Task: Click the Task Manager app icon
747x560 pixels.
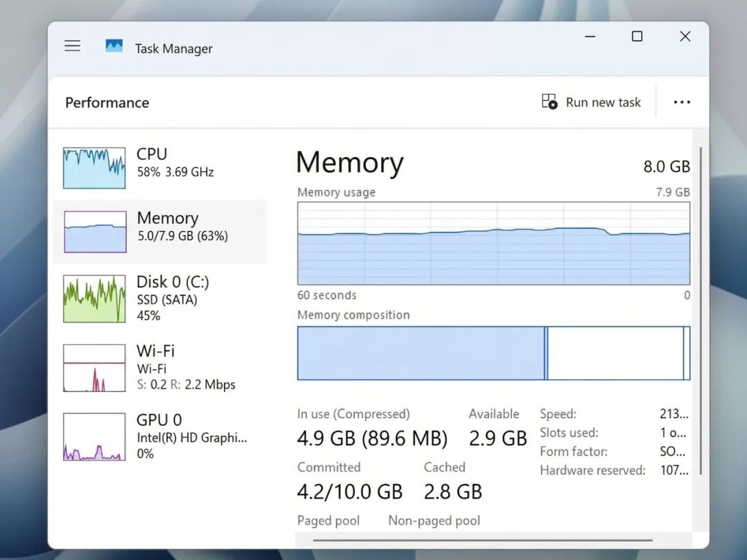Action: (x=114, y=46)
